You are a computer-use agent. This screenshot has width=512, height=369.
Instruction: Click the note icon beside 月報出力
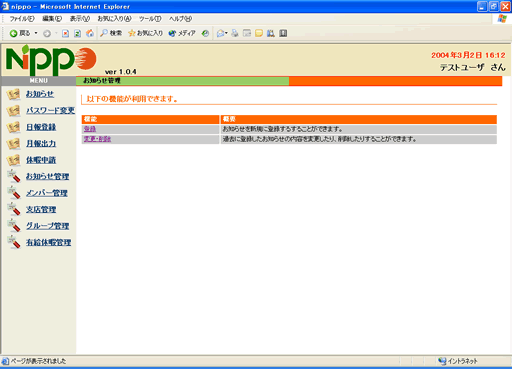pos(13,144)
